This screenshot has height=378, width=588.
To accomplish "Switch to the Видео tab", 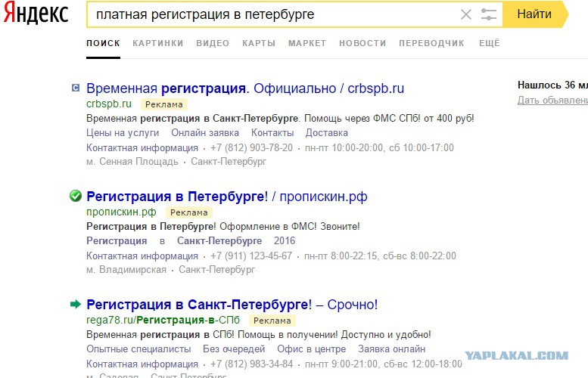I will point(213,43).
